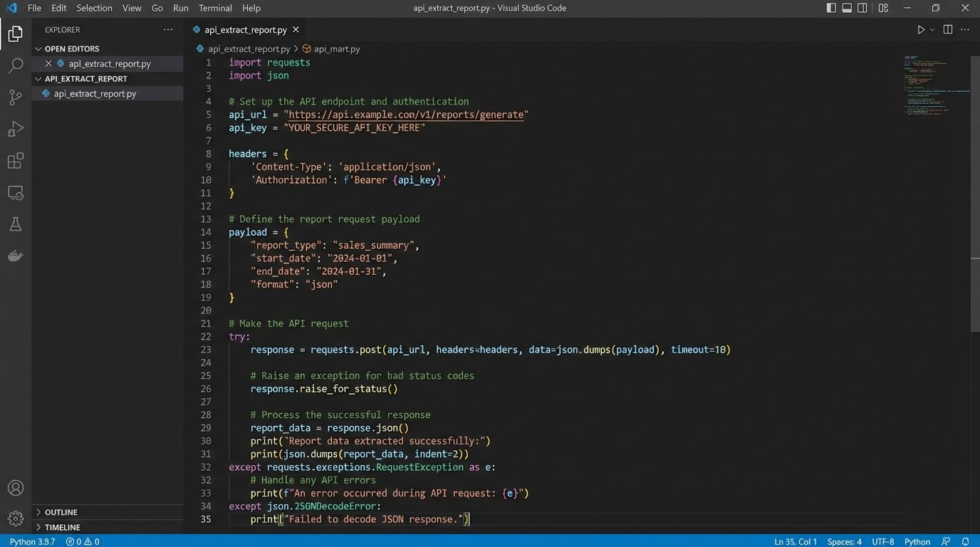The height and width of the screenshot is (547, 980).
Task: Click the Python 3.9.7 interpreter selector
Action: 33,541
